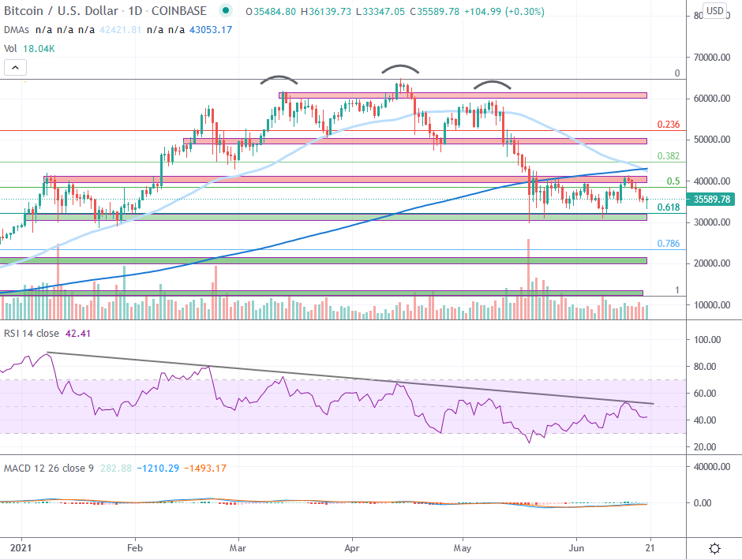Click the green market status dot
Screen dimensions: 742x560
pos(227,11)
